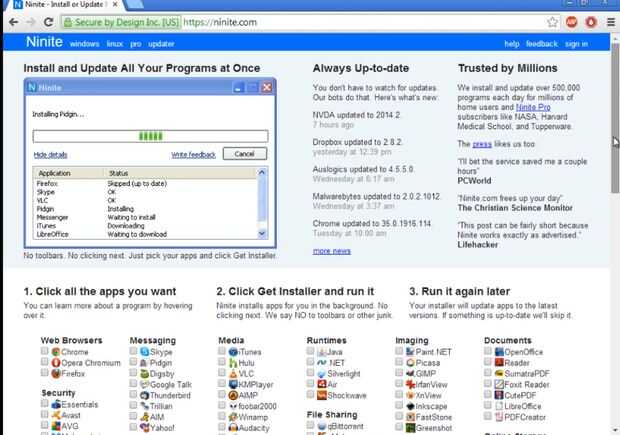Image resolution: width=620 pixels, height=435 pixels.
Task: Click the Skype icon under Messaging
Action: coord(144,352)
